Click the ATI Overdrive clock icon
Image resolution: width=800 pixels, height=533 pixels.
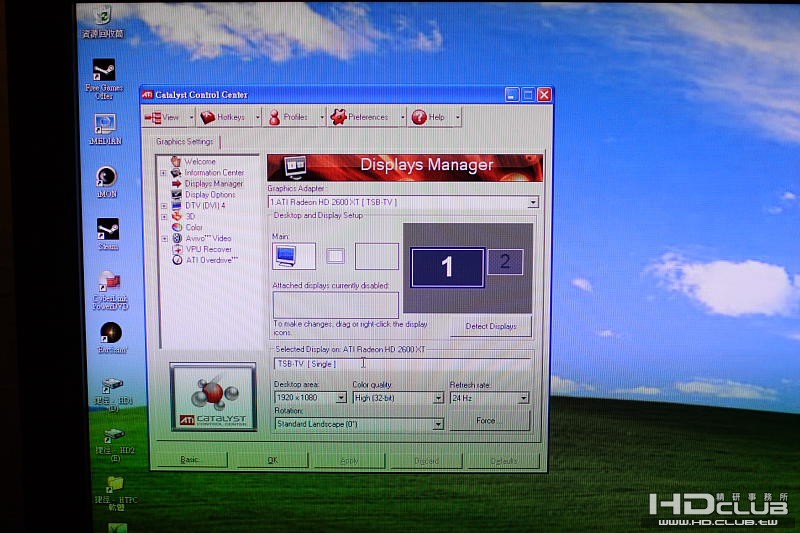pos(177,260)
